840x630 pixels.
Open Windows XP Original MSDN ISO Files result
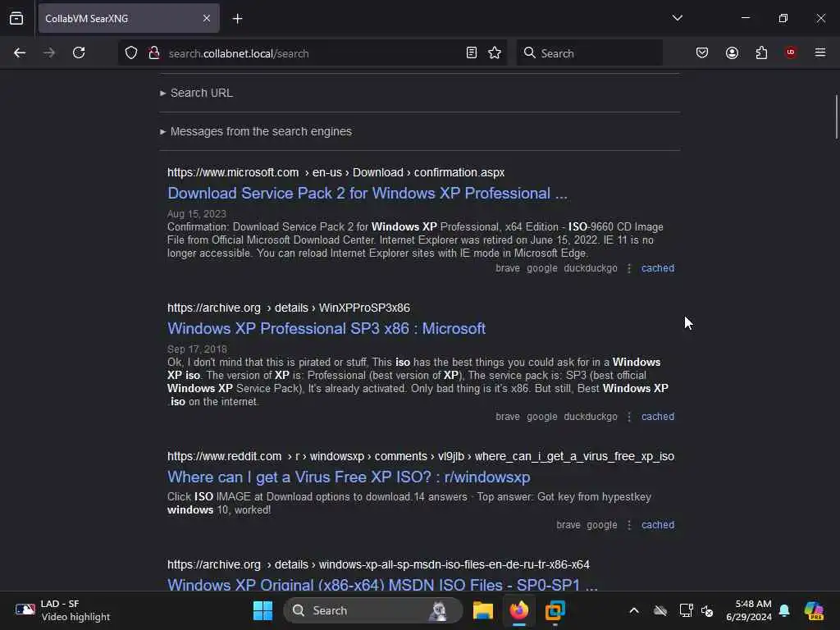(x=382, y=584)
